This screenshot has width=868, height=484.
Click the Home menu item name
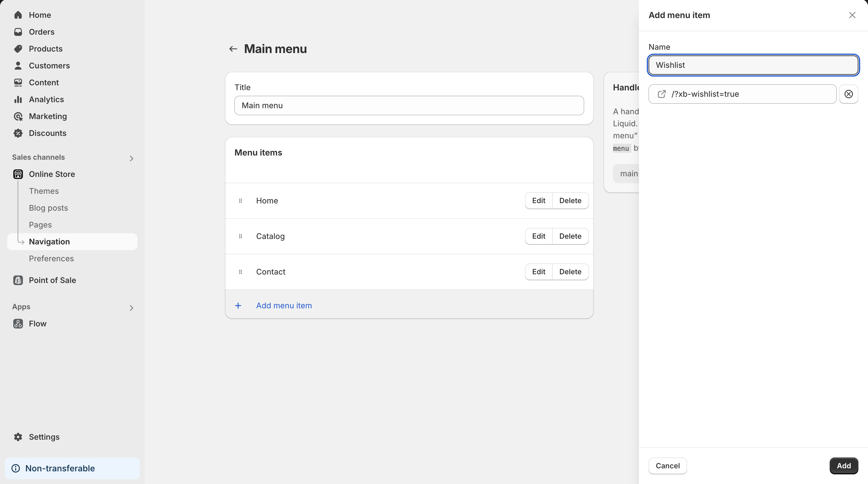tap(267, 200)
